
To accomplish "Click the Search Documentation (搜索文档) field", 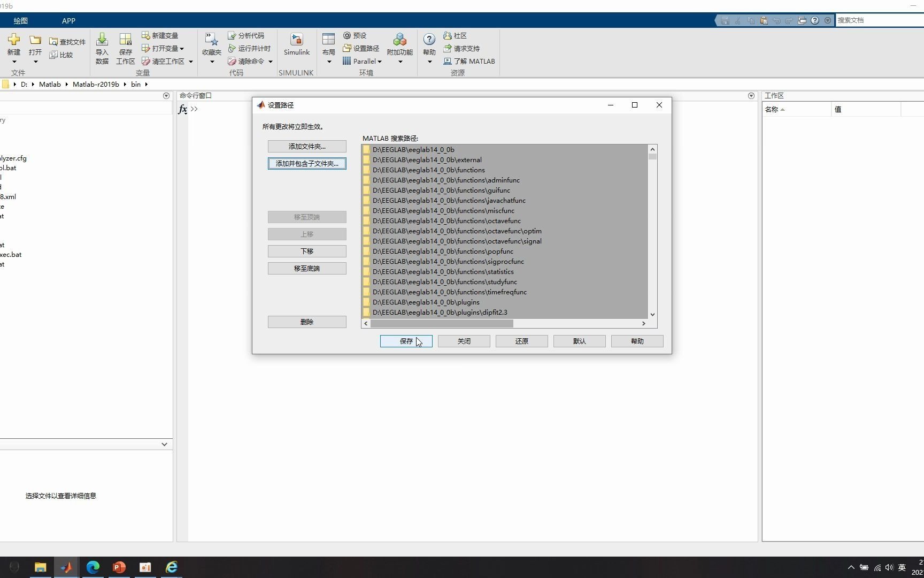I will point(880,20).
